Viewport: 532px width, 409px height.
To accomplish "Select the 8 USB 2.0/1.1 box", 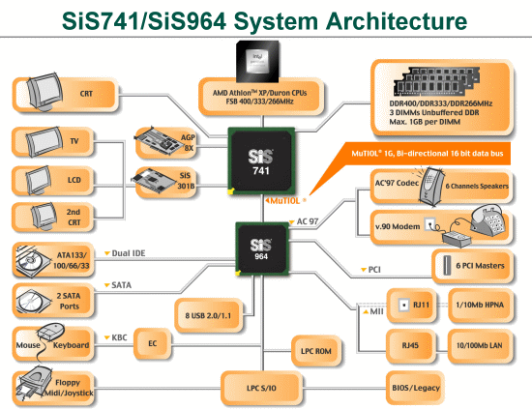I will (209, 315).
